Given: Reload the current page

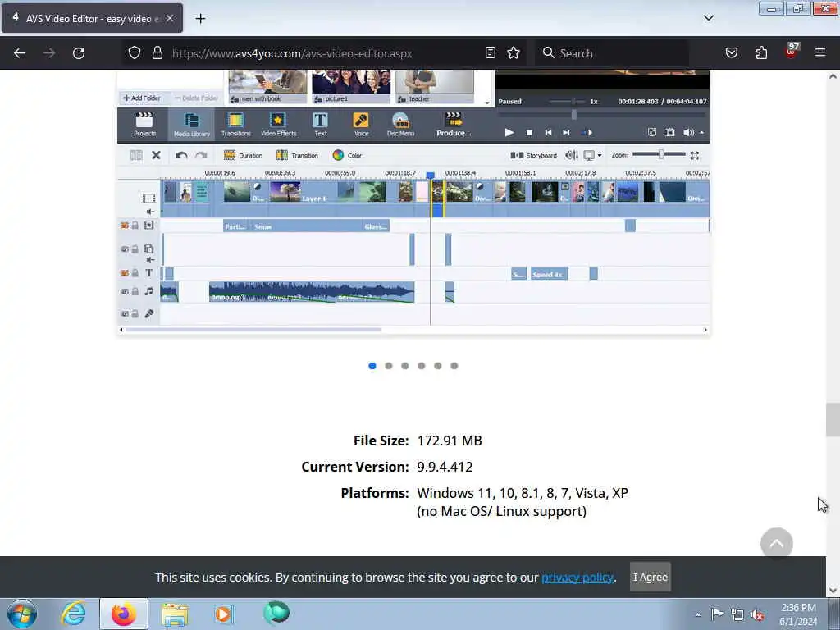Looking at the screenshot, I should point(79,52).
